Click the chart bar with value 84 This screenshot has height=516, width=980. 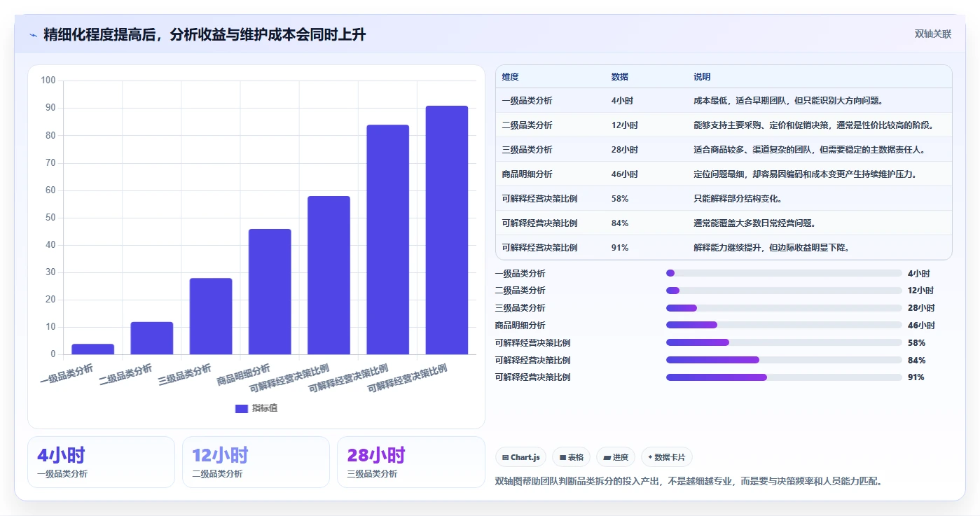(388, 239)
